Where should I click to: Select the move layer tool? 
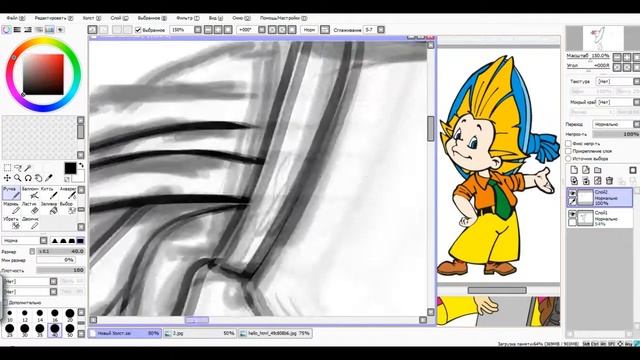[x=7, y=178]
